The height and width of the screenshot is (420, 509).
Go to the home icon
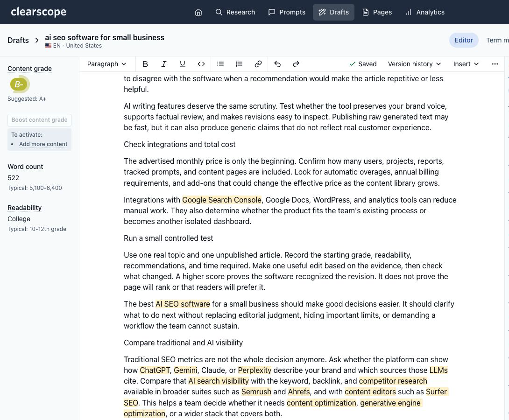198,12
